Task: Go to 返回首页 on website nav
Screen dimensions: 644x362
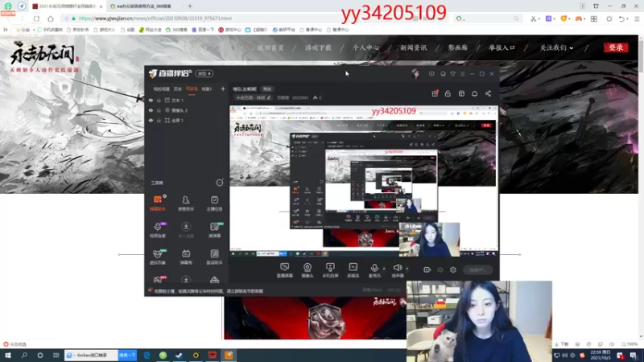Action: click(270, 47)
